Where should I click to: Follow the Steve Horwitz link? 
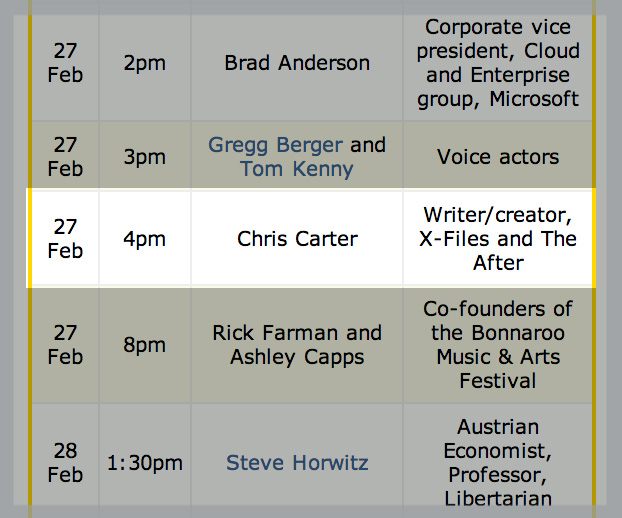click(x=297, y=462)
